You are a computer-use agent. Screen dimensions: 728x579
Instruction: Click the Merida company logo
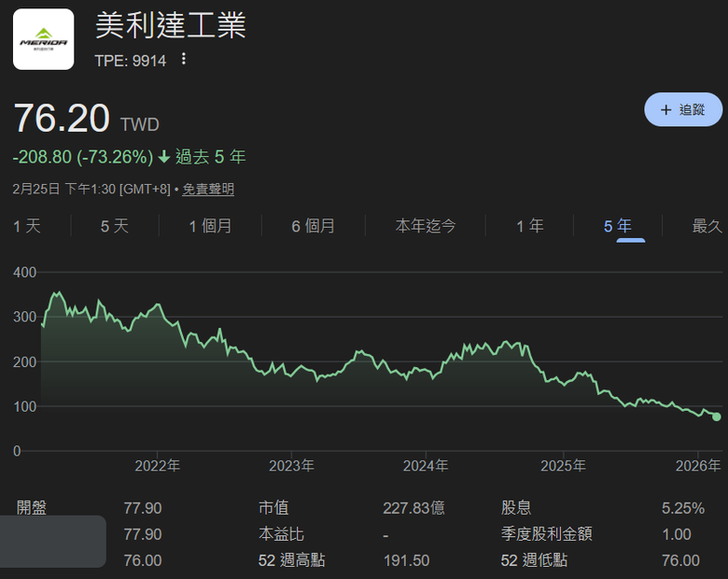pos(43,39)
